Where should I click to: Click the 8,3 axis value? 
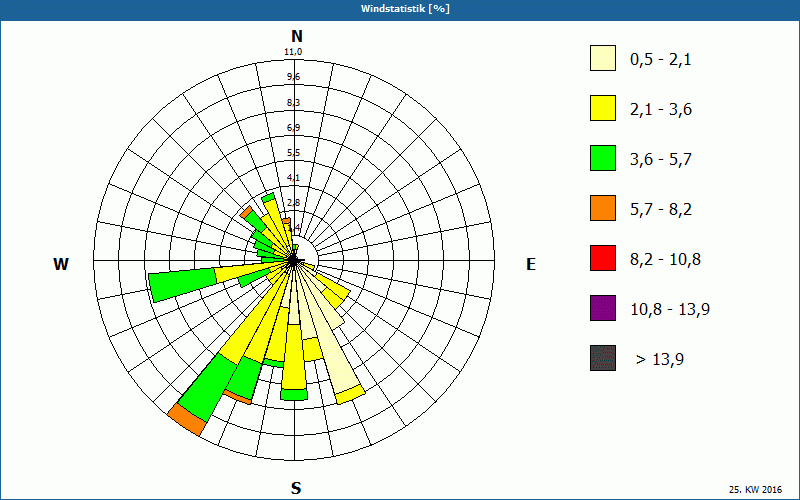[x=293, y=103]
